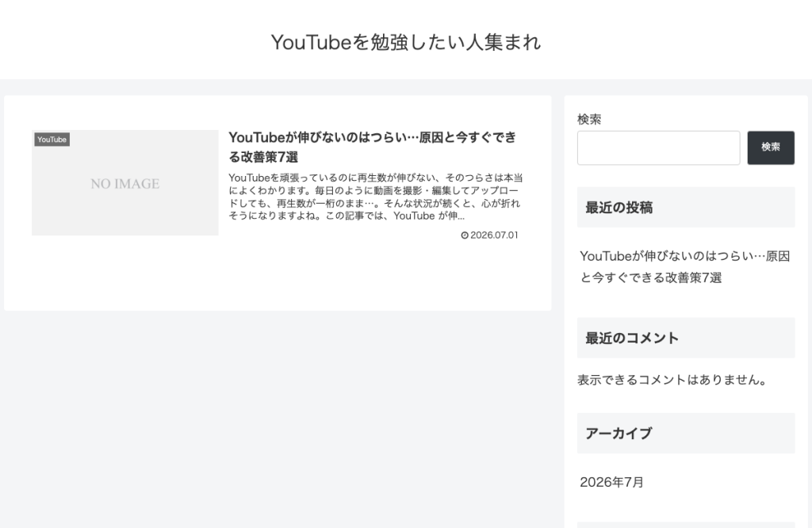The width and height of the screenshot is (812, 528).
Task: Click the article excerpt paragraph text
Action: (375, 197)
